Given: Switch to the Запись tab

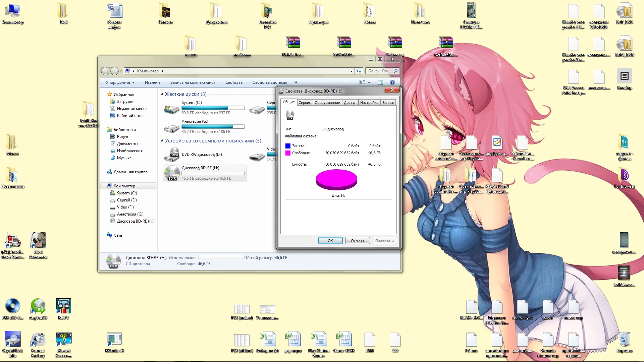Looking at the screenshot, I should [x=388, y=103].
